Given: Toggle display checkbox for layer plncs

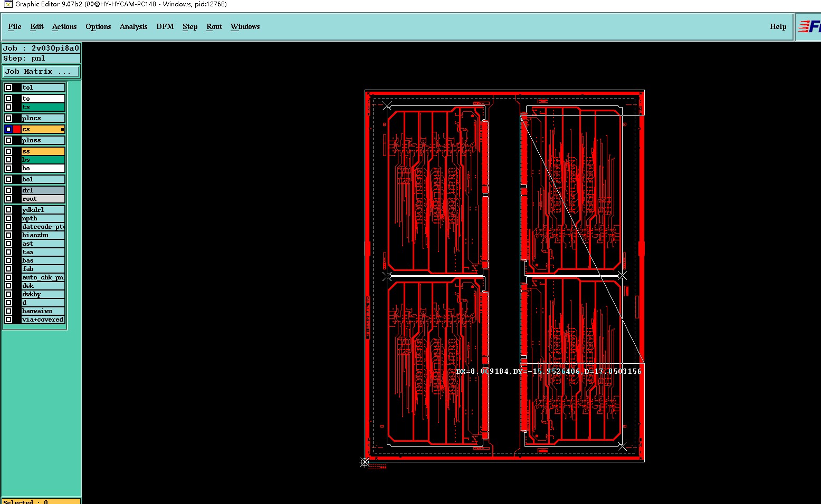Looking at the screenshot, I should tap(8, 118).
